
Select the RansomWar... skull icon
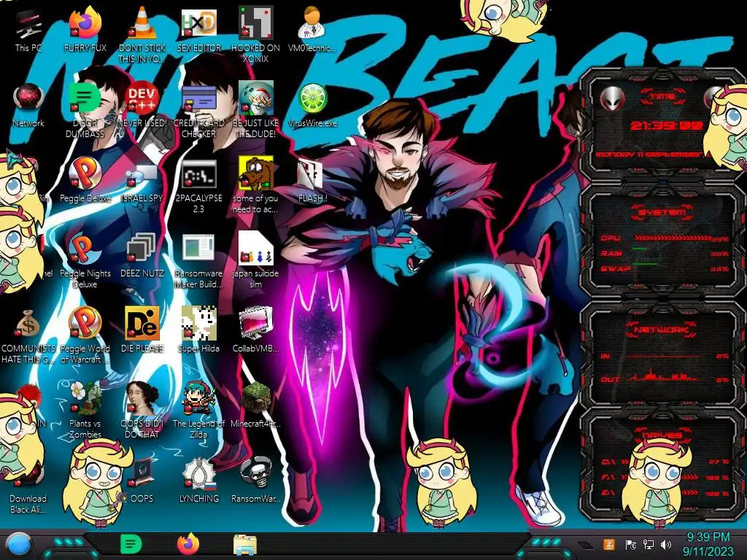pos(256,480)
